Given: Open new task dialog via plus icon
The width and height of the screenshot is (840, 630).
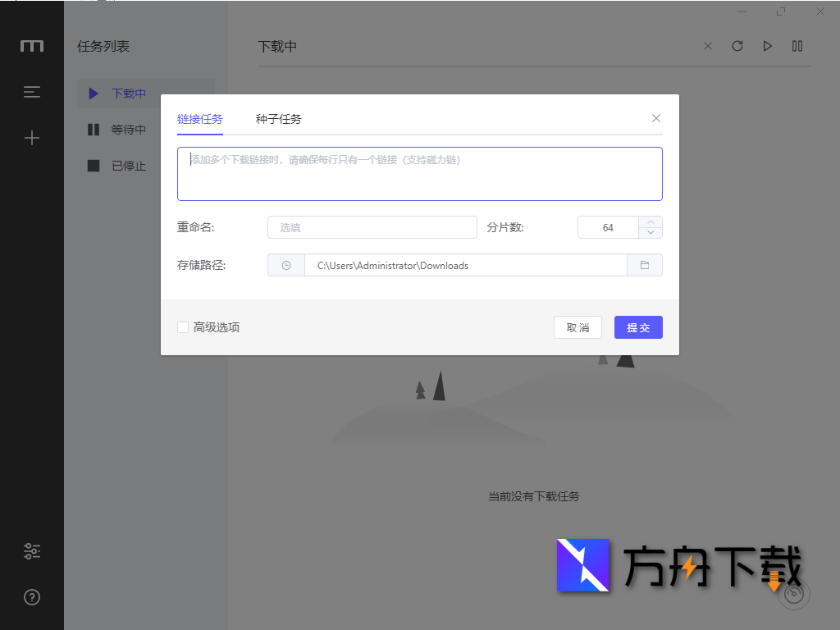Looking at the screenshot, I should click(31, 138).
